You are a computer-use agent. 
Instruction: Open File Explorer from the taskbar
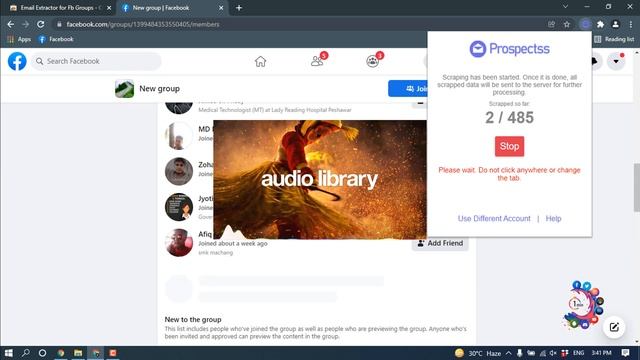point(78,353)
